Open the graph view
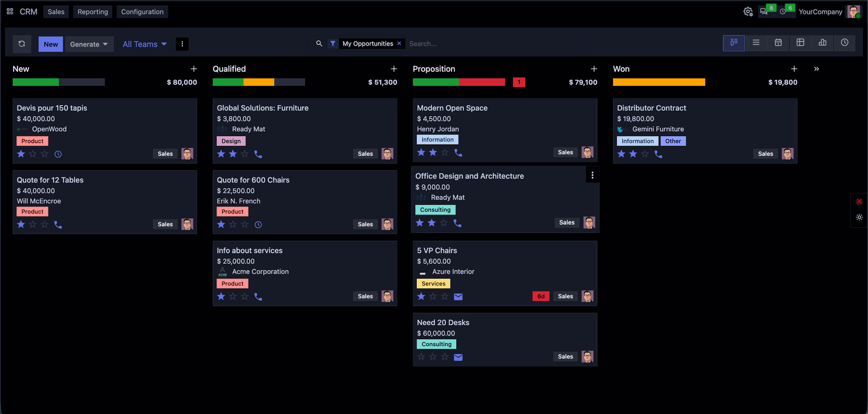868x414 pixels. pos(822,43)
